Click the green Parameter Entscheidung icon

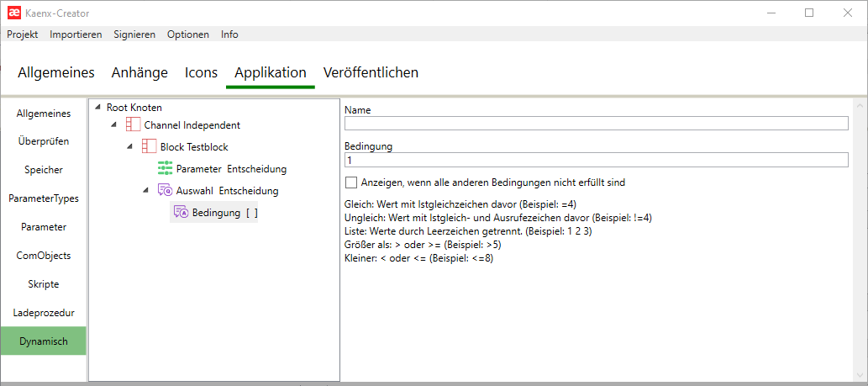tap(165, 168)
